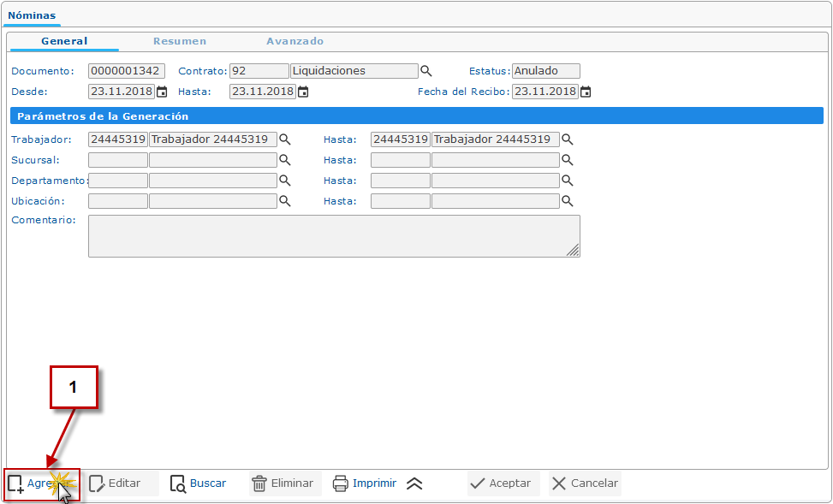
Task: Select the General tab
Action: coord(64,41)
